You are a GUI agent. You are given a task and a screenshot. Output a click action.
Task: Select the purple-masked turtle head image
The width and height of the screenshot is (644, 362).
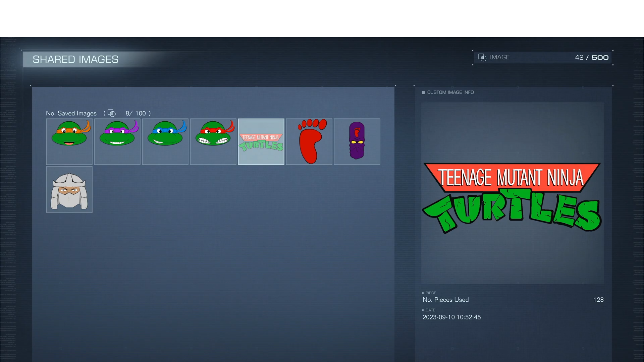117,141
